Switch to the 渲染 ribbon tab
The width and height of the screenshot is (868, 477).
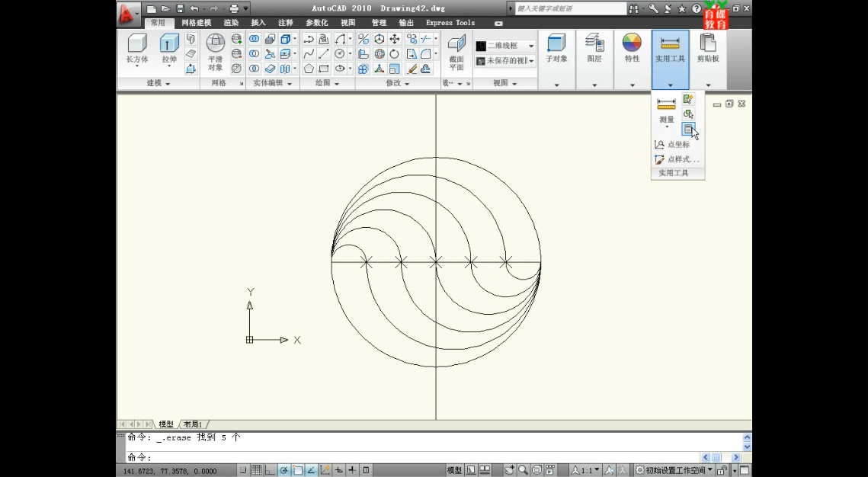[232, 23]
